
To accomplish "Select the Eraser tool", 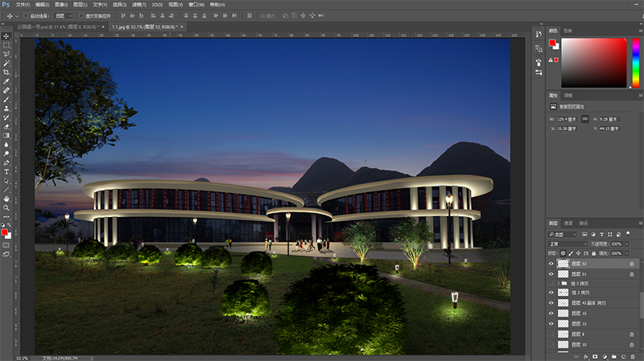I will (6, 126).
